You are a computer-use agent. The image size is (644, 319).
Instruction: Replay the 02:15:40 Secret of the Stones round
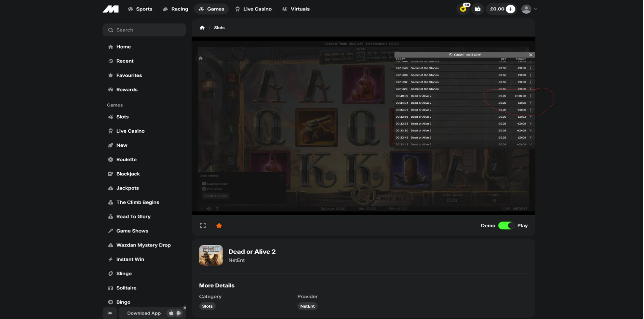coord(530,68)
